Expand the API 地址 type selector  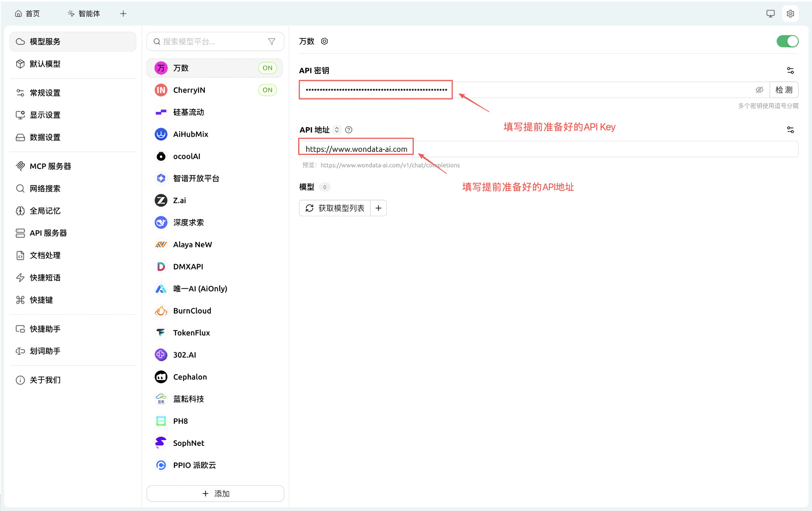[337, 130]
